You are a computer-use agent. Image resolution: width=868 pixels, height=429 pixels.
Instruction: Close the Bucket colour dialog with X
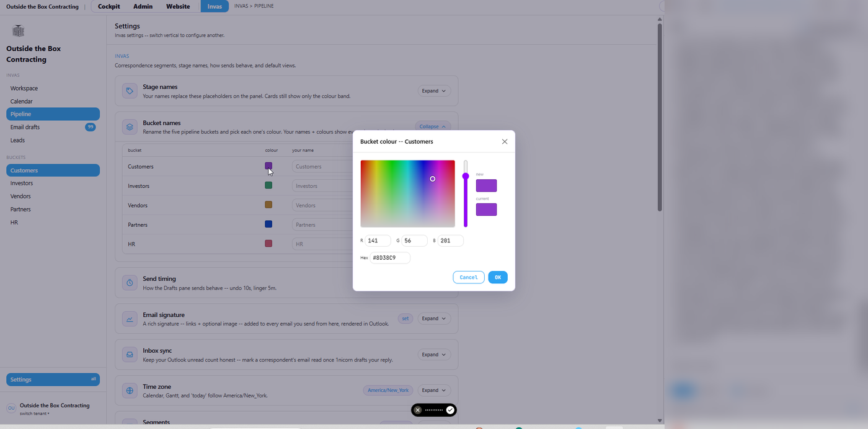point(505,141)
